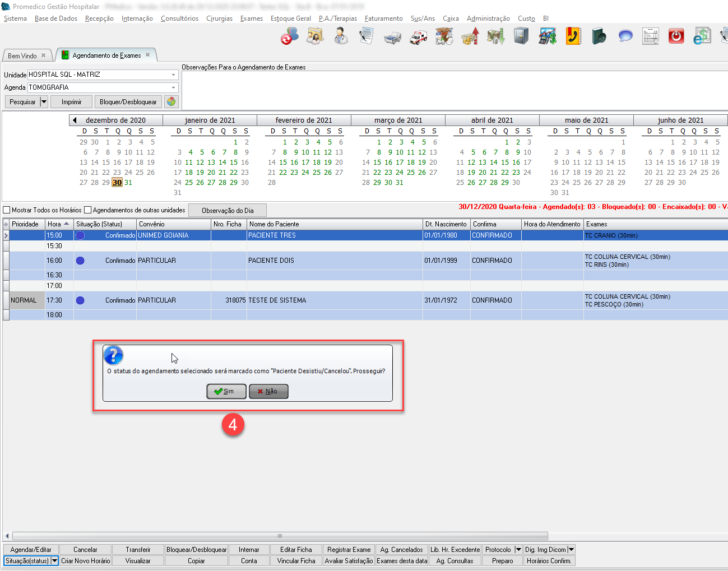Screen dimensions: 728x571
Task: Click the doctor icon in toolbar
Action: pos(340,36)
